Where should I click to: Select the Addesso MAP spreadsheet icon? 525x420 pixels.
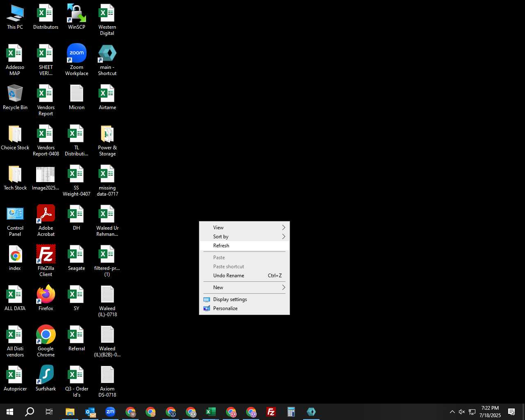[15, 60]
